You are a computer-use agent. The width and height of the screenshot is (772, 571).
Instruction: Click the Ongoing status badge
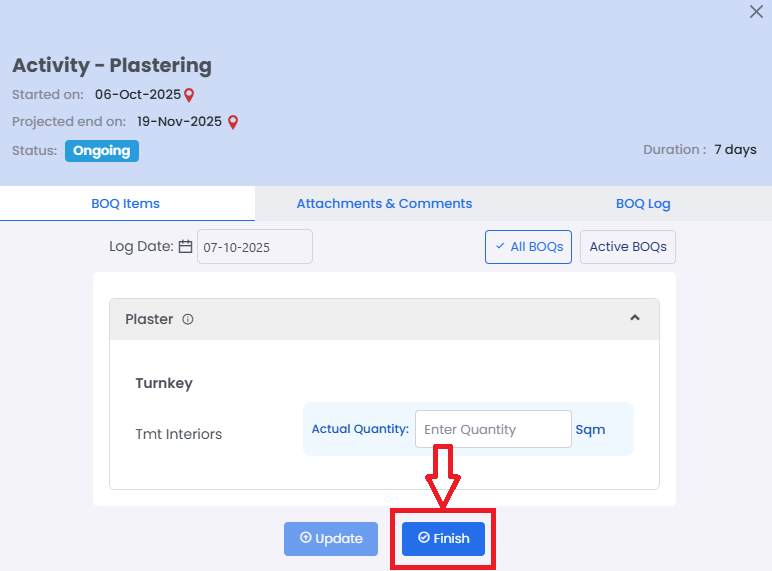click(x=102, y=151)
